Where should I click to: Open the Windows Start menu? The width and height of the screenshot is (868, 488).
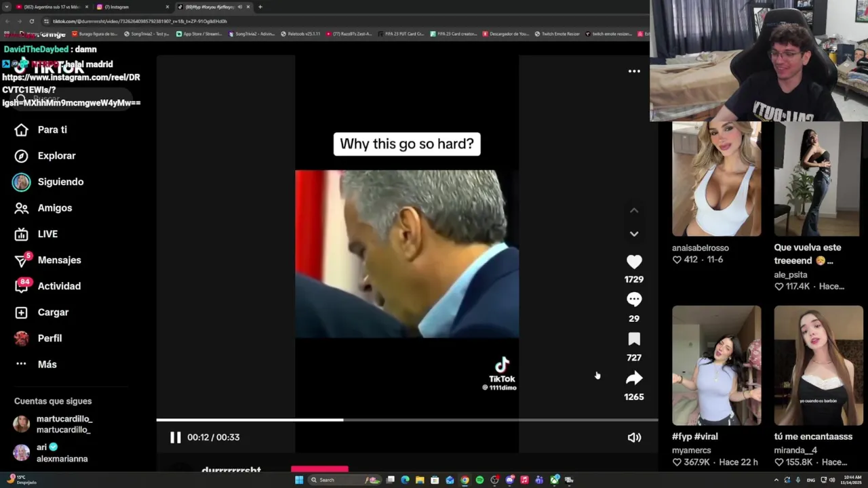coord(299,480)
